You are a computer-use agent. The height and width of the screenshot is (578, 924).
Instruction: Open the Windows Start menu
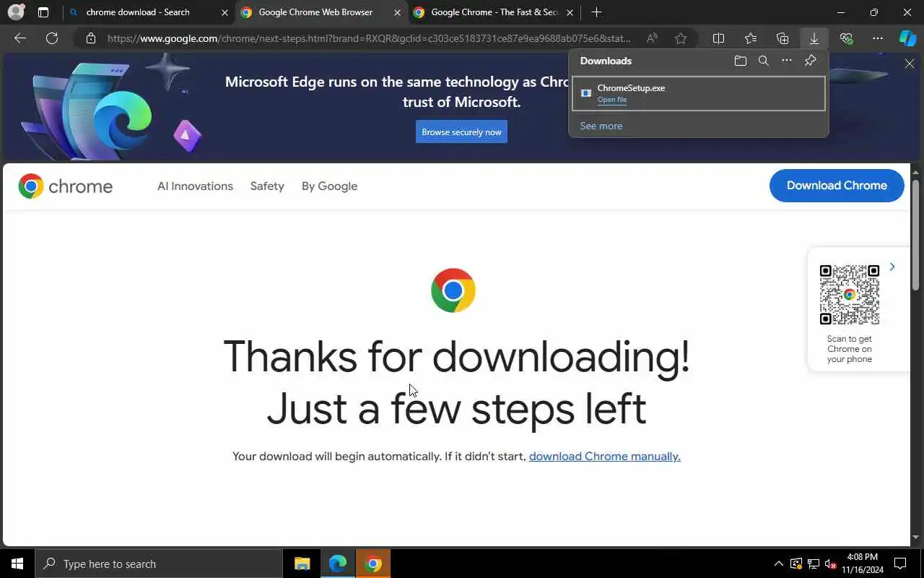point(17,564)
